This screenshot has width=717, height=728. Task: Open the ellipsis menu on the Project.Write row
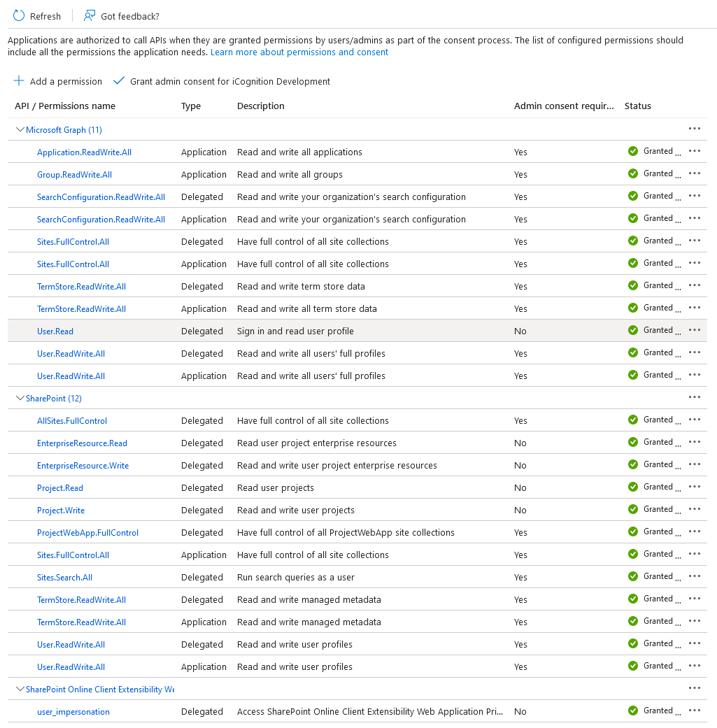tap(695, 509)
